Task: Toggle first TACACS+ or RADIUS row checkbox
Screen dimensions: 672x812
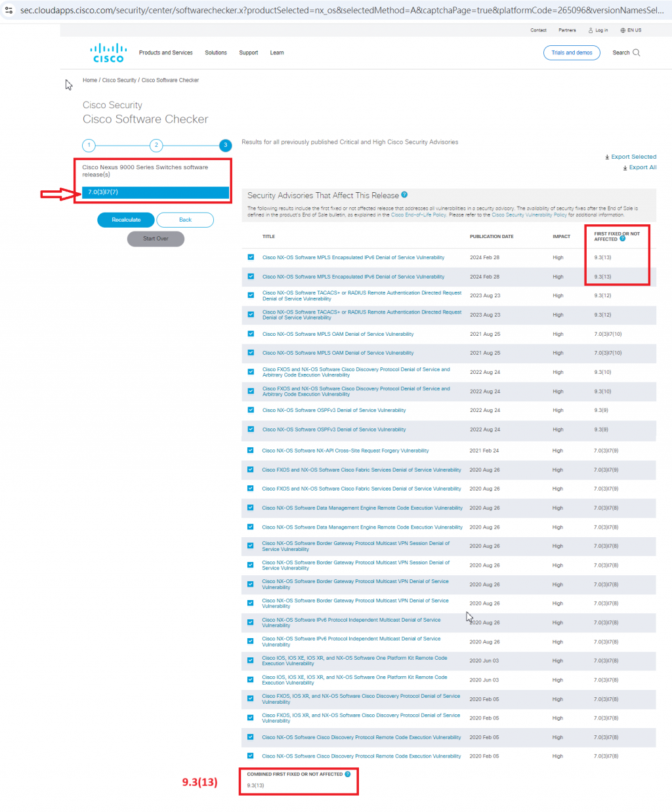Action: coord(251,295)
